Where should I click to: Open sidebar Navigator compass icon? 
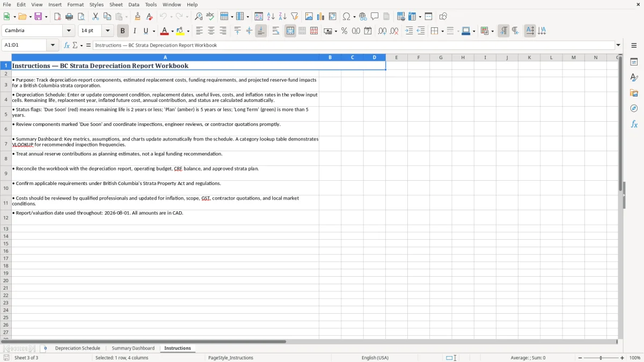[x=634, y=108]
